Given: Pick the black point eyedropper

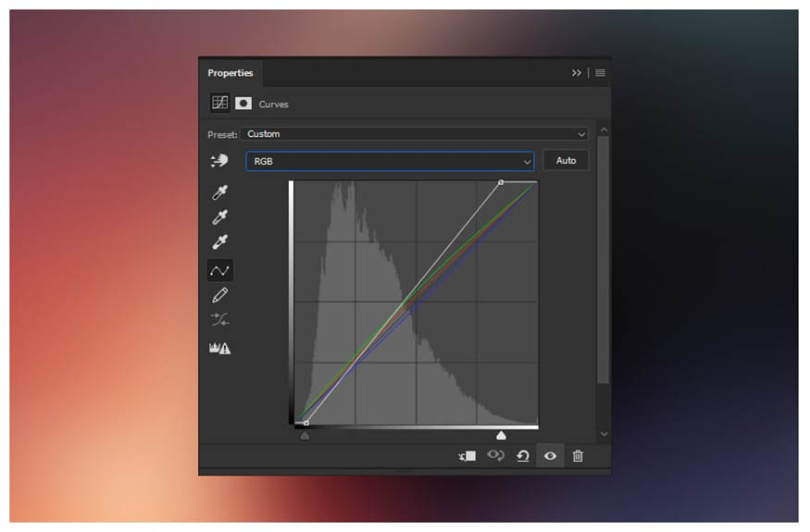Looking at the screenshot, I should tap(219, 192).
